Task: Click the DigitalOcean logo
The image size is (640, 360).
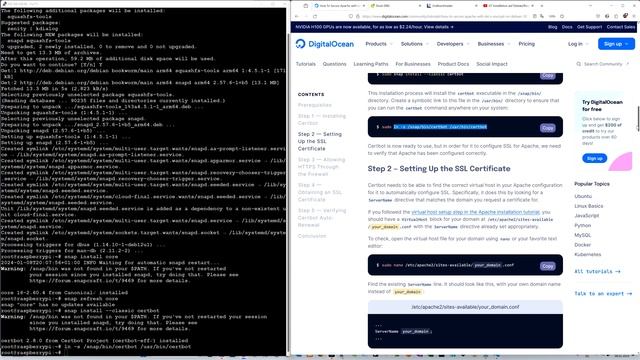Action: click(x=325, y=44)
